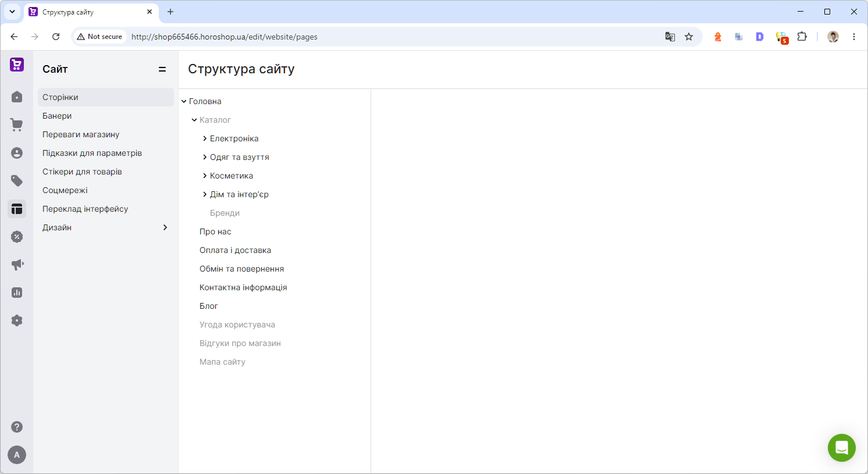Select the Головна page label
This screenshot has width=868, height=474.
pyautogui.click(x=205, y=101)
